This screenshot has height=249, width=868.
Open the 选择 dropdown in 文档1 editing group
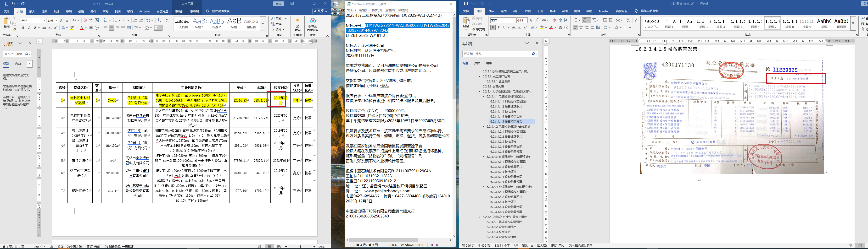[x=278, y=30]
